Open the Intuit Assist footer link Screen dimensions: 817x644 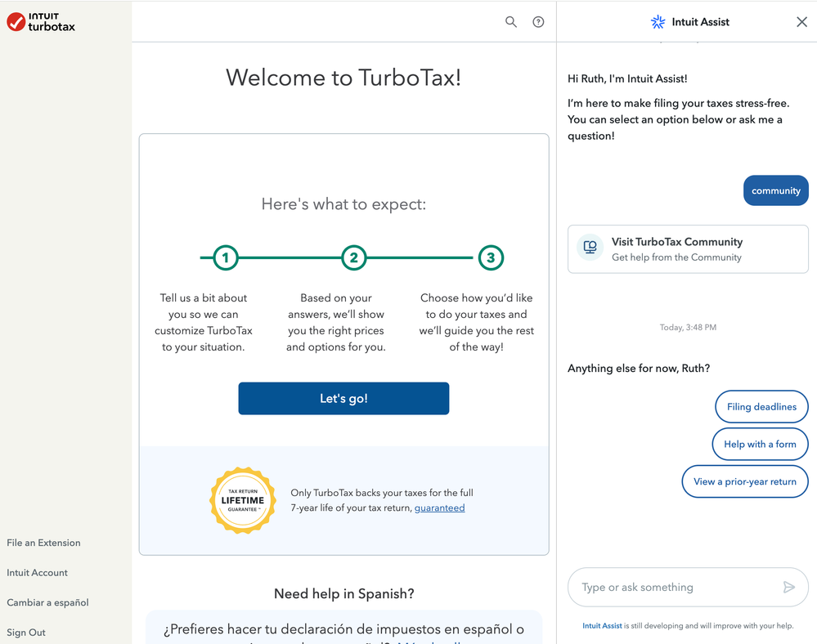pyautogui.click(x=602, y=626)
